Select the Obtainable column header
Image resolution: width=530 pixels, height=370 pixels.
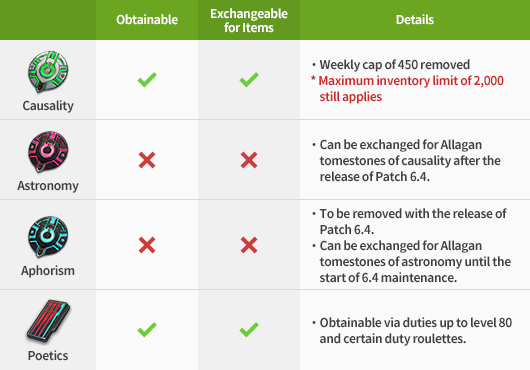click(147, 20)
